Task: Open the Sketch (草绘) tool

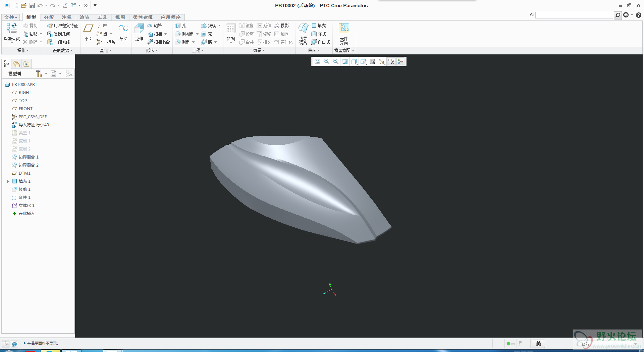Action: (123, 32)
